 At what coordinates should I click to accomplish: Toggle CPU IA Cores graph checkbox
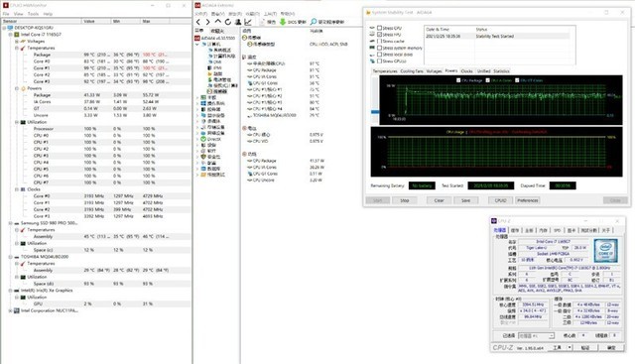point(487,80)
